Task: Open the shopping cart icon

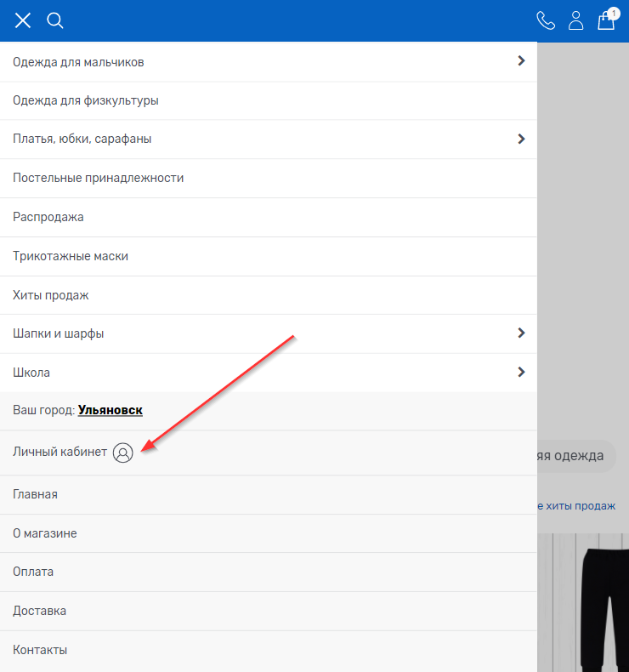Action: (606, 20)
